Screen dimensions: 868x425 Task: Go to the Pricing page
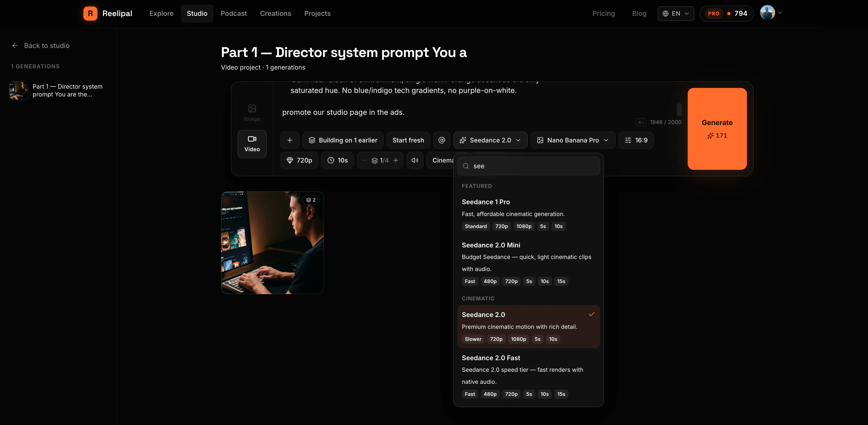click(604, 14)
